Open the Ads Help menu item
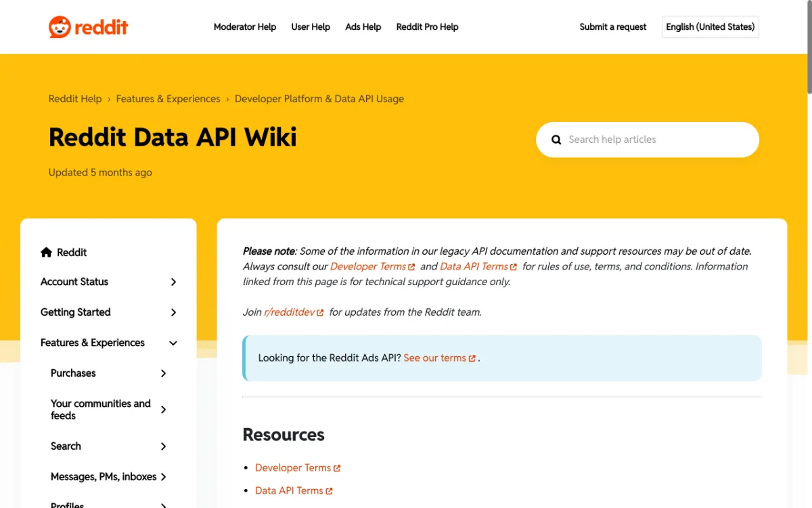Screen dimensions: 812x508 pos(363,27)
